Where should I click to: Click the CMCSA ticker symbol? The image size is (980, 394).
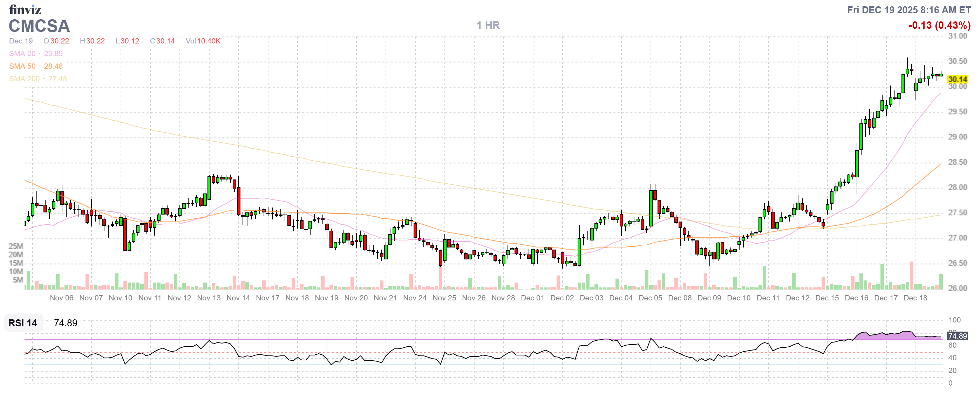click(x=39, y=26)
